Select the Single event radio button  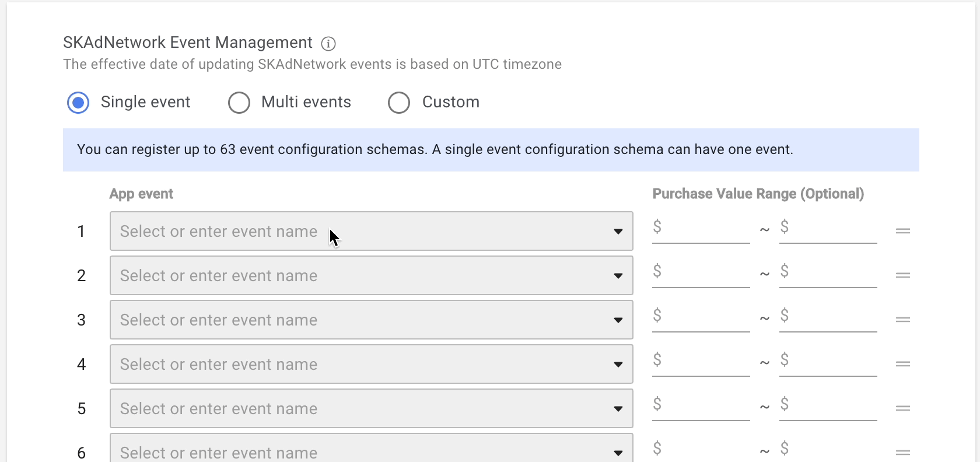pyautogui.click(x=78, y=103)
